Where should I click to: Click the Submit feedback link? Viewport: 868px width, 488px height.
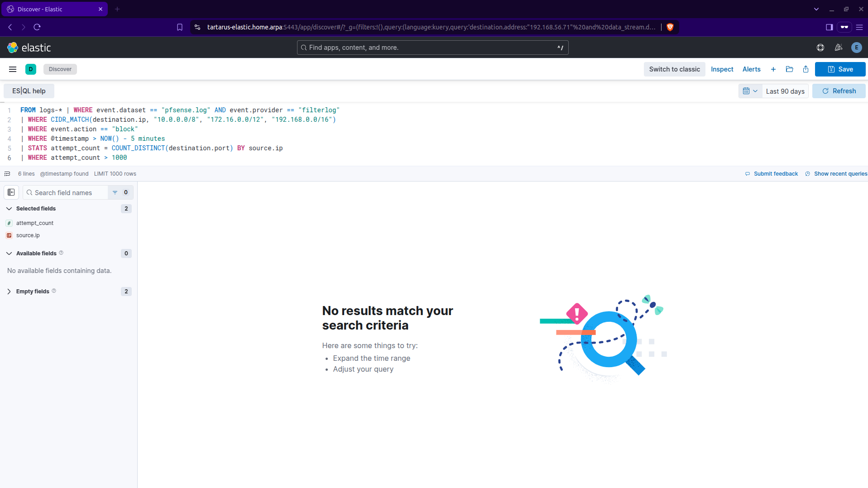(775, 174)
